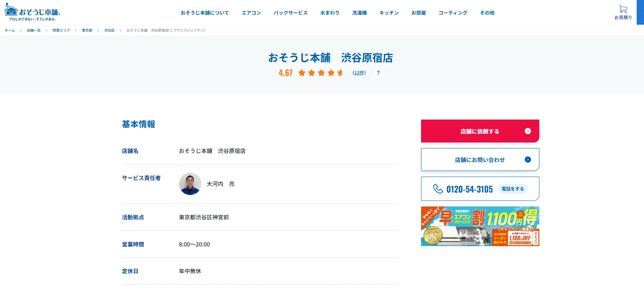The width and height of the screenshot is (644, 293).
Task: Click the phone handset icon
Action: [438, 189]
